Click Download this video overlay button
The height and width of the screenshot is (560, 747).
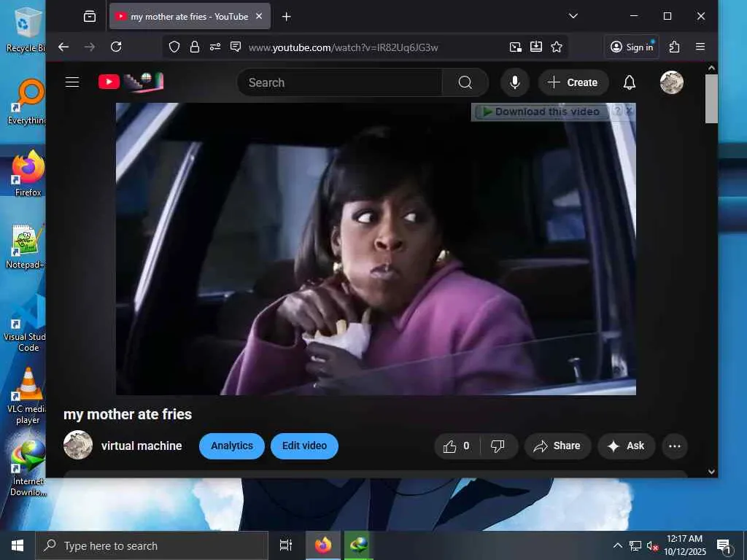pyautogui.click(x=541, y=112)
